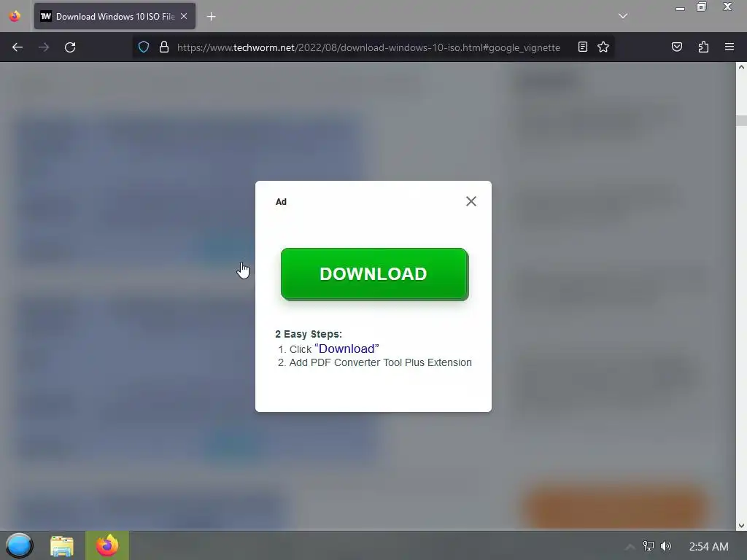Click the forward navigation arrow
Screen dimensions: 747x560
[44, 47]
